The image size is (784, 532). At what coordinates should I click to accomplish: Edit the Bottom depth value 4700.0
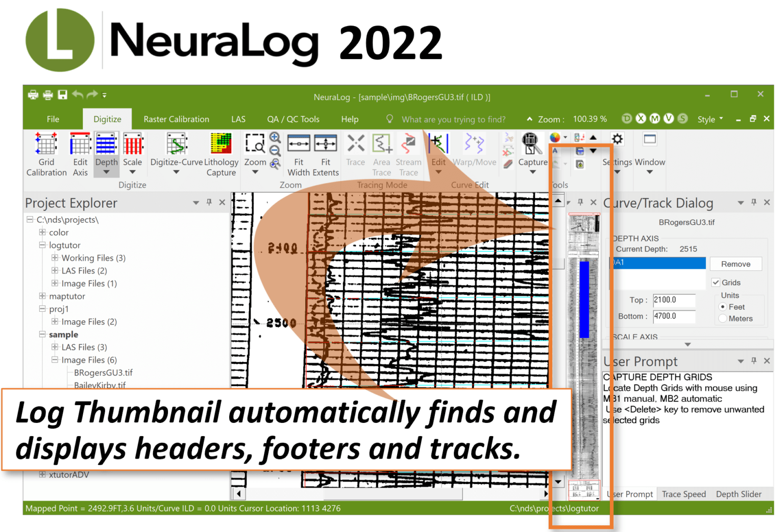(x=673, y=316)
